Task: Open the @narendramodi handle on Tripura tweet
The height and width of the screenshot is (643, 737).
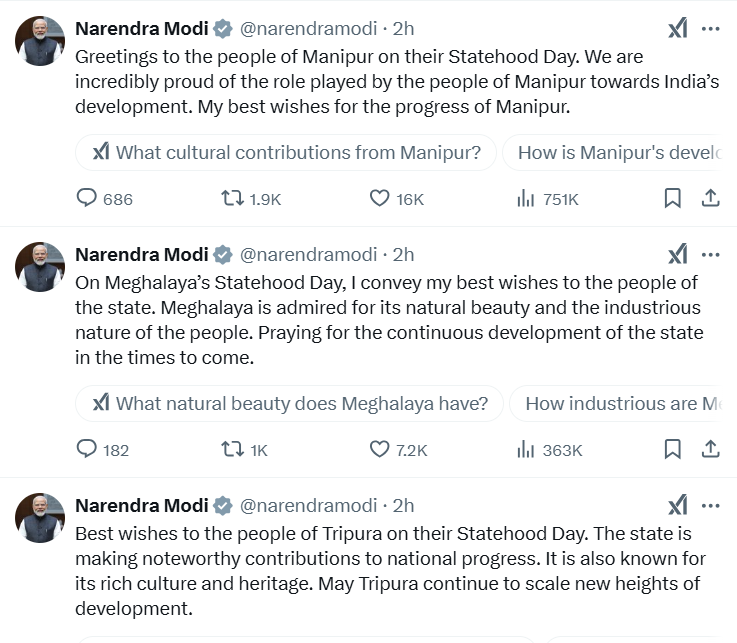Action: (x=309, y=506)
